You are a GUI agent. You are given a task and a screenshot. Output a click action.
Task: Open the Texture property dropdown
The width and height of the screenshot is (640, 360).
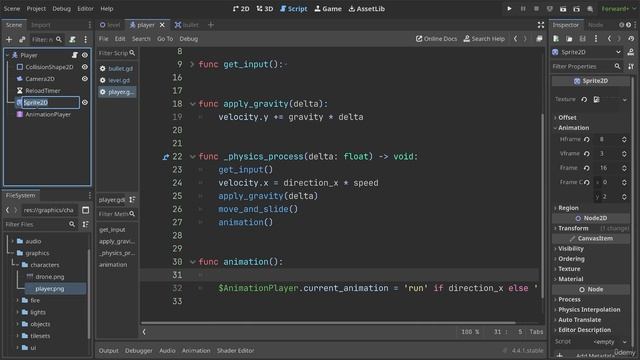point(624,100)
